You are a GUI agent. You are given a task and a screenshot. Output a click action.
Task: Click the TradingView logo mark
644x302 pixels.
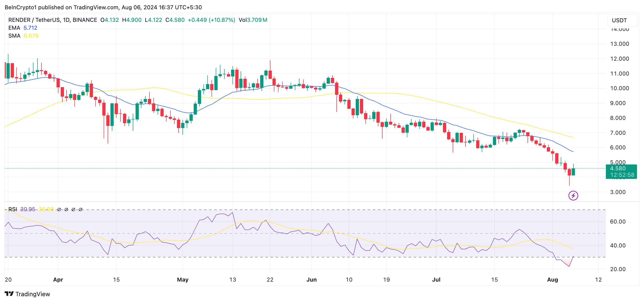coord(9,294)
